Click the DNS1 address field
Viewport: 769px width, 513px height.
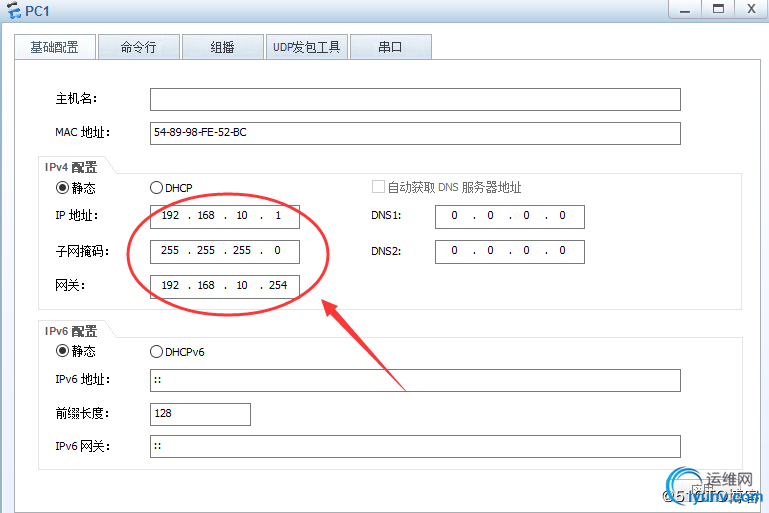[x=510, y=217]
